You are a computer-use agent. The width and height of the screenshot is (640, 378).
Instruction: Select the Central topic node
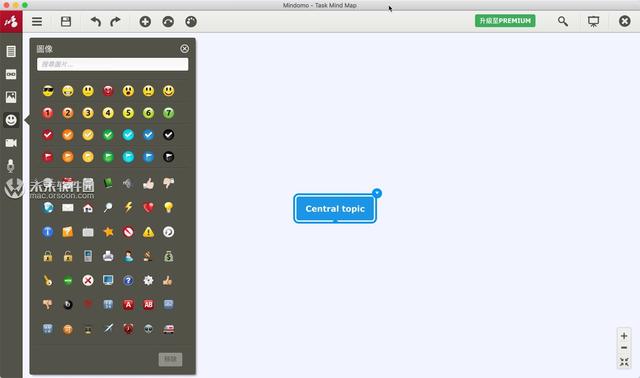(335, 209)
